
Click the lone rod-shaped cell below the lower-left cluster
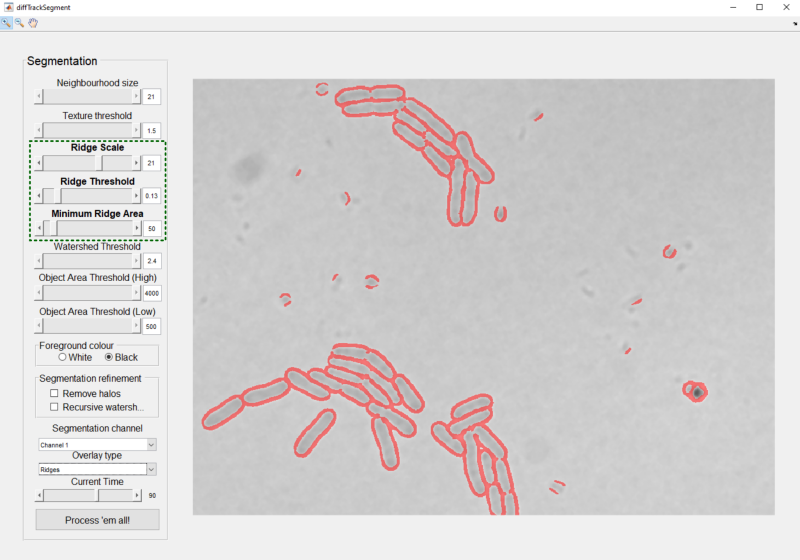(315, 432)
